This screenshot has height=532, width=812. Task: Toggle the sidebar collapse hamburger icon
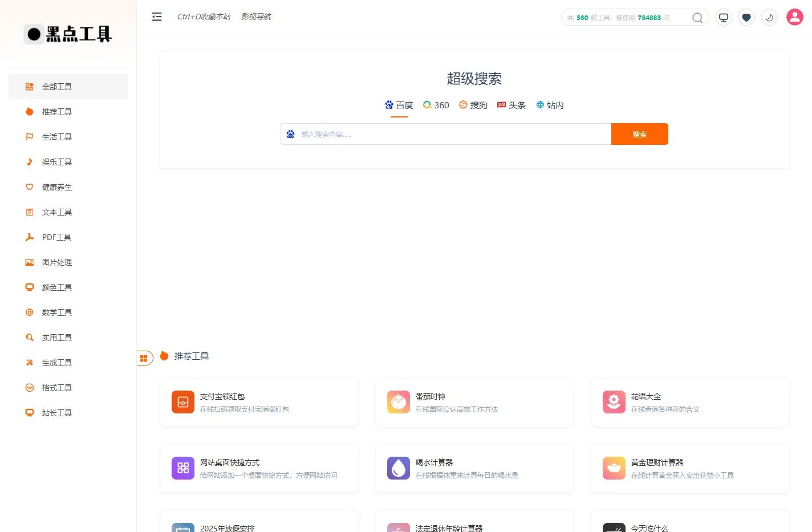point(157,17)
